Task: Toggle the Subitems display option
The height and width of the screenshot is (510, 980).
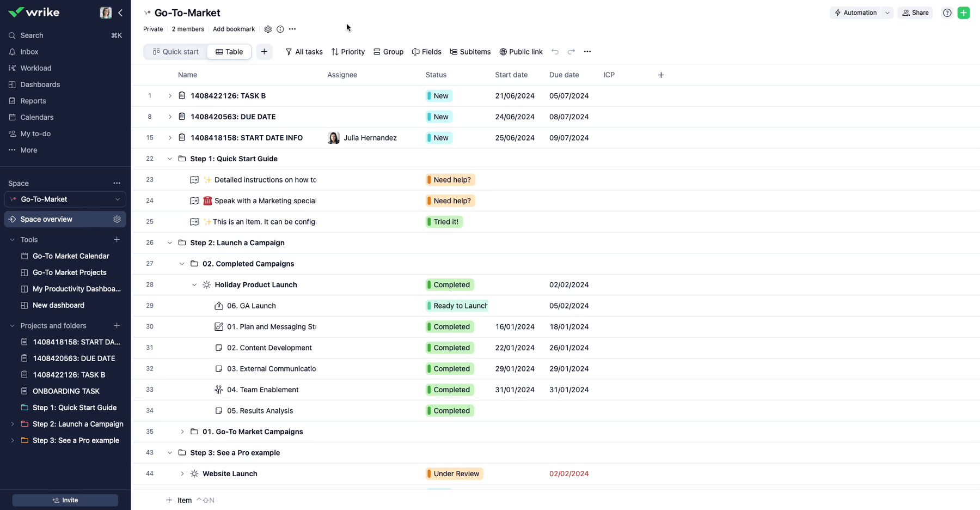Action: pos(470,52)
